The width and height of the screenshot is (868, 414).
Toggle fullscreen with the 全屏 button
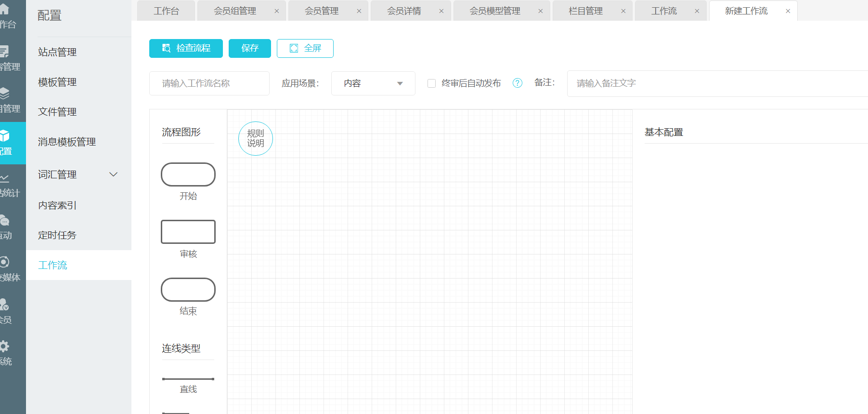(305, 48)
